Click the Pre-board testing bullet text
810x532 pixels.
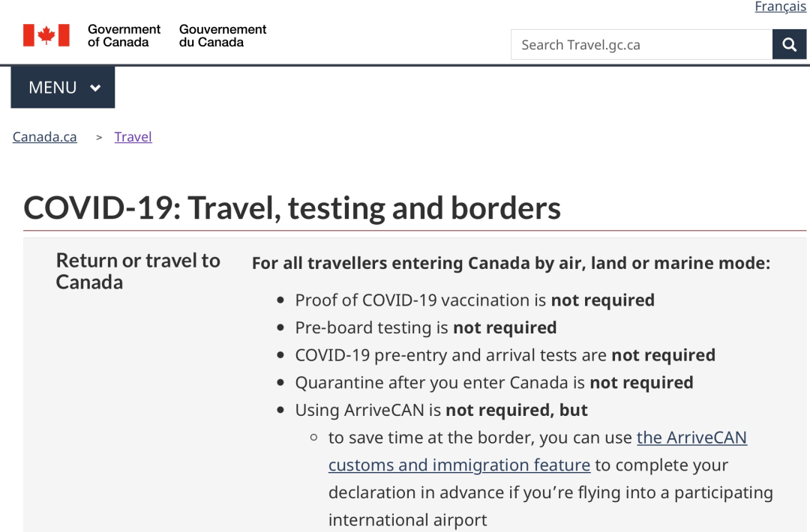point(425,328)
